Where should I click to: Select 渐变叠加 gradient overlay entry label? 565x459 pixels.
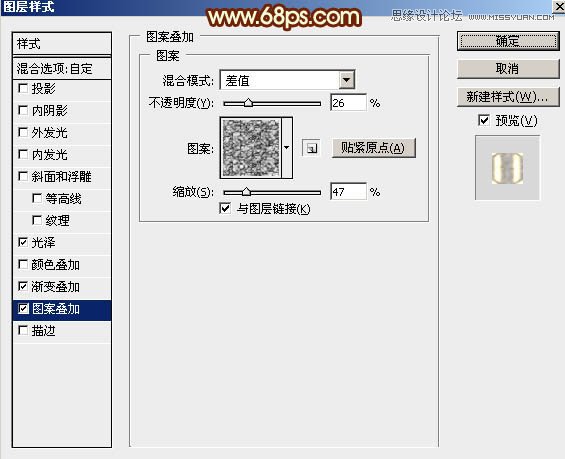55,287
